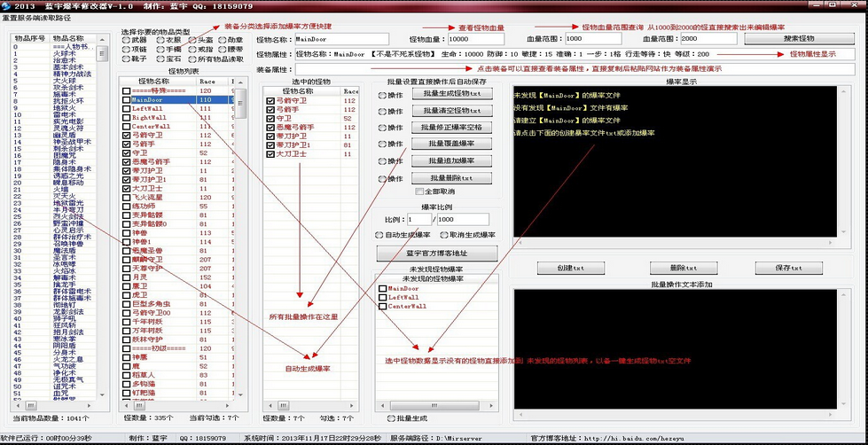Click the 批量追加爆率 button

point(451,161)
